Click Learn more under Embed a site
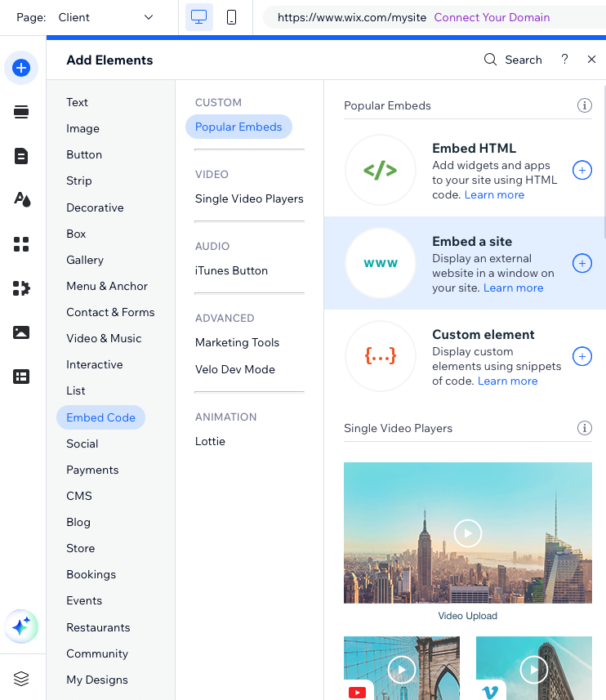Viewport: 606px width, 700px height. tap(513, 288)
